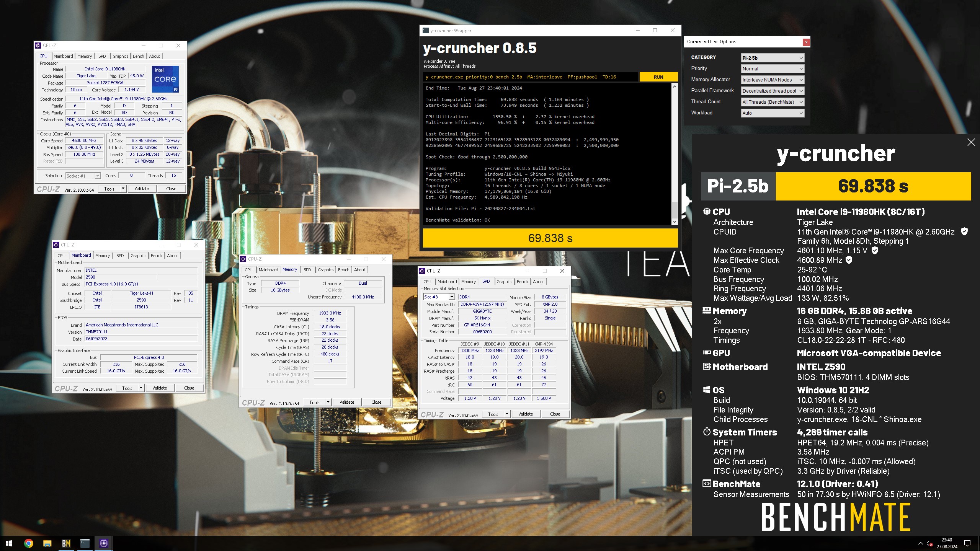Click the GPU icon in BenchMate panel

707,353
